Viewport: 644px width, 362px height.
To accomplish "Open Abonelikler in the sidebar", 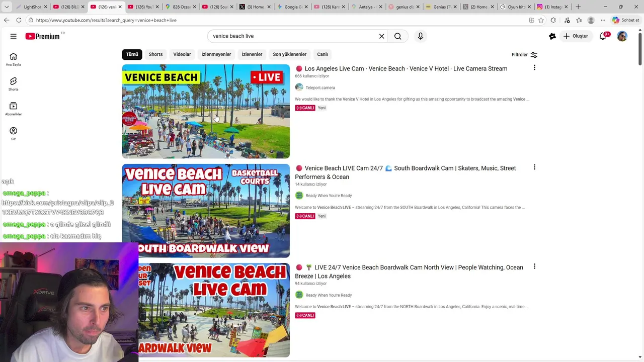I will [14, 109].
